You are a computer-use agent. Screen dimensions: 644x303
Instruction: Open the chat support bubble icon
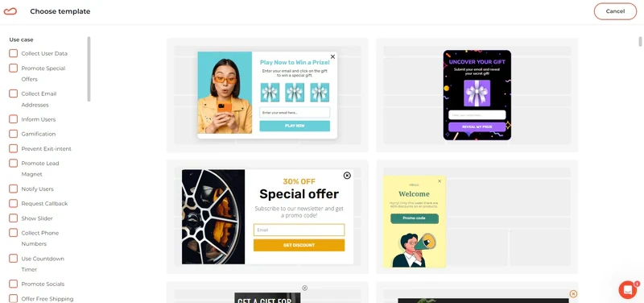click(x=628, y=290)
